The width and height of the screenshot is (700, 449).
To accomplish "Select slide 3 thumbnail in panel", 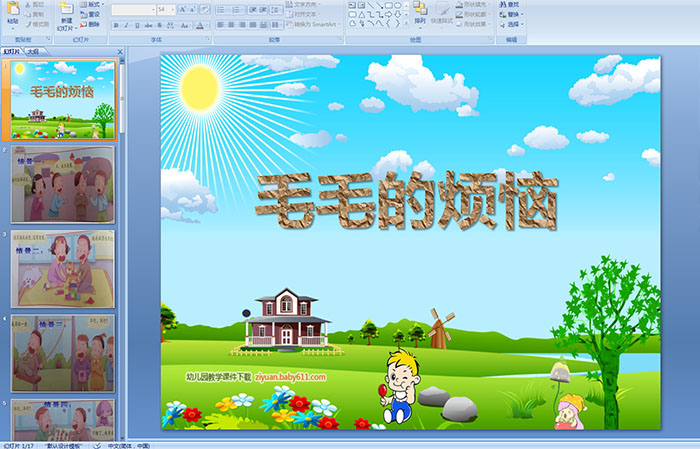I will (63, 268).
